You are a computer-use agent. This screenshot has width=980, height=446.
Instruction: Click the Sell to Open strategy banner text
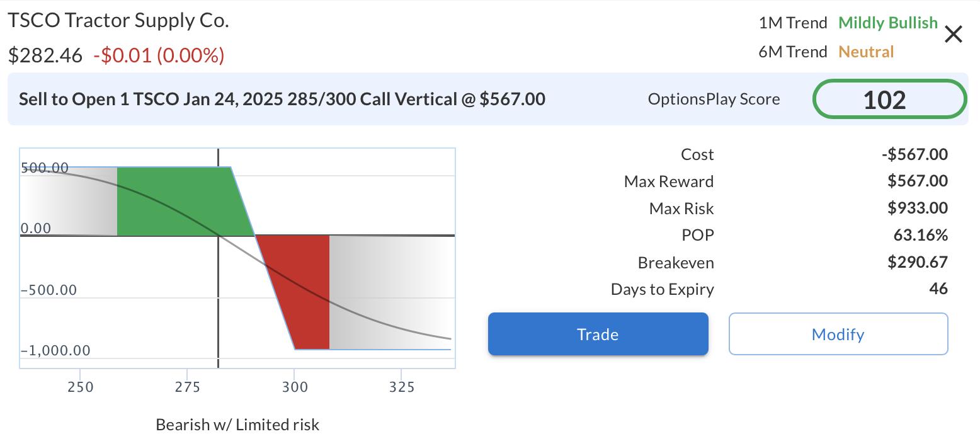coord(282,99)
